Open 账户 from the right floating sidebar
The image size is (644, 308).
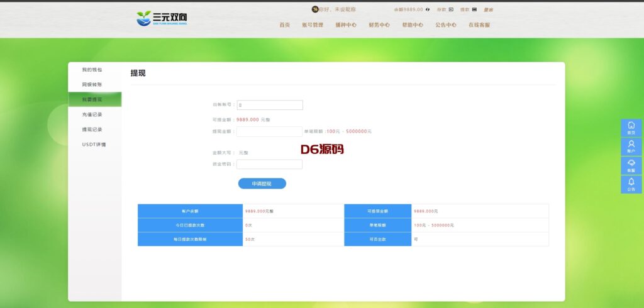coord(631,146)
